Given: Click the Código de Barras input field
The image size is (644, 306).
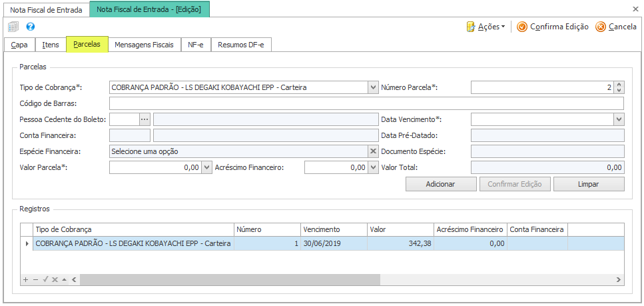Looking at the screenshot, I should point(366,103).
